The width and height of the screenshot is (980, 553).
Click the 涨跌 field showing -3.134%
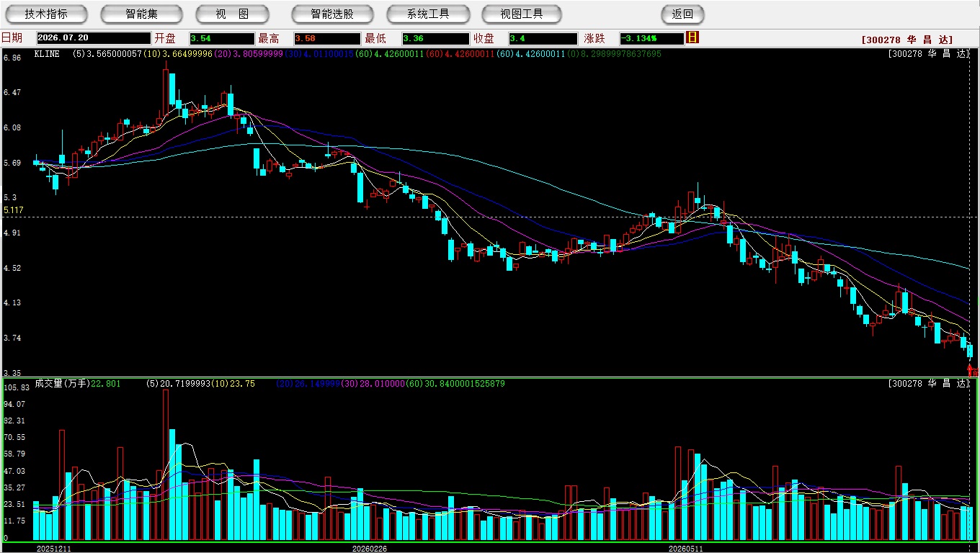(x=651, y=38)
